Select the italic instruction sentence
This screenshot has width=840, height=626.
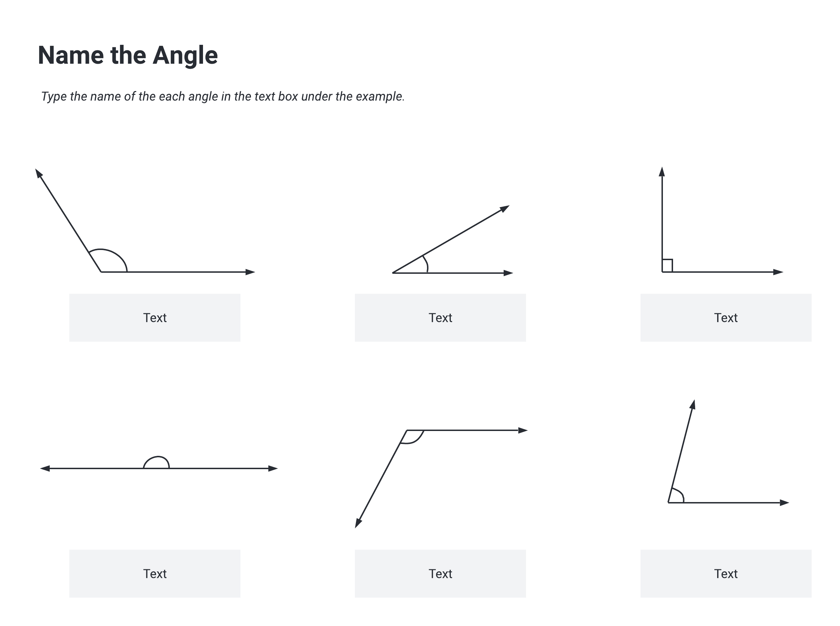[x=223, y=96]
